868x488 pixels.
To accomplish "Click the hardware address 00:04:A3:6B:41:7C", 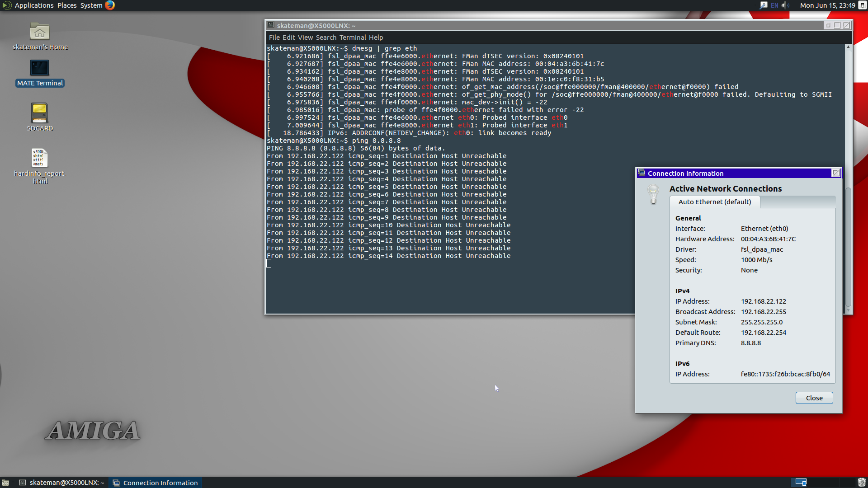I will coord(768,239).
